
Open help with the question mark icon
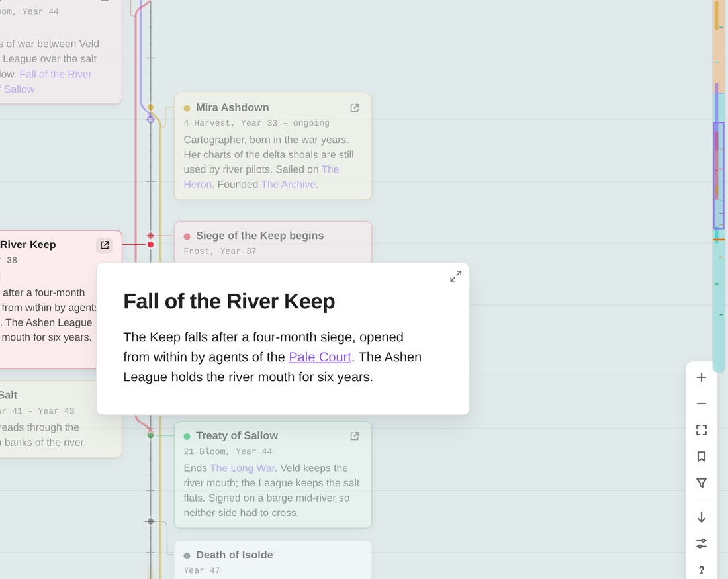pyautogui.click(x=701, y=570)
